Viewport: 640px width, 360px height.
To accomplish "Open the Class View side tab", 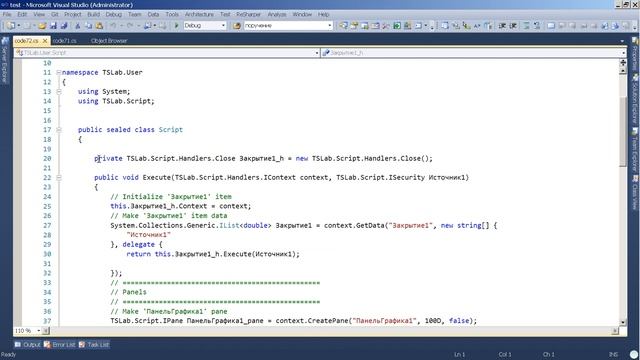I will tap(635, 192).
